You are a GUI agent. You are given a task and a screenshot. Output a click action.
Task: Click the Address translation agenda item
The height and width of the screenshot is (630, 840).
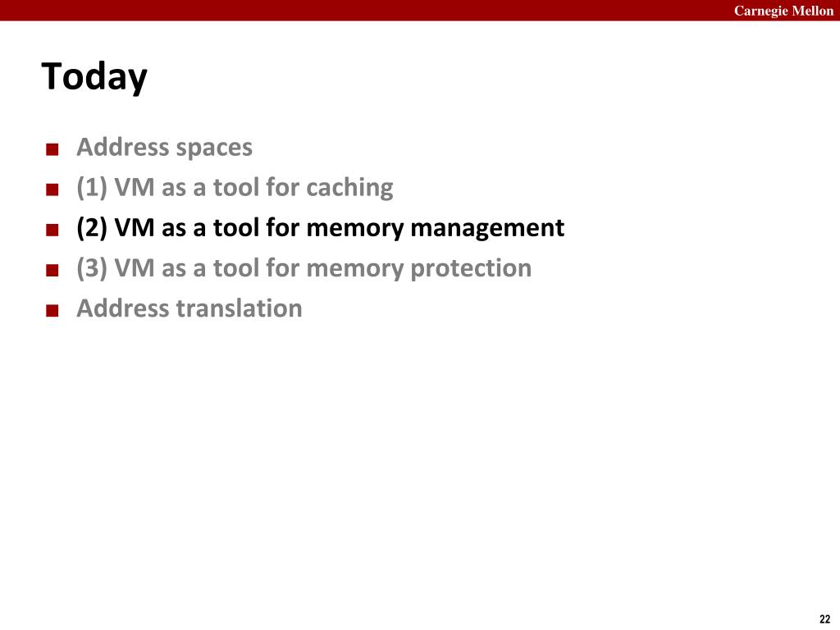coord(189,308)
